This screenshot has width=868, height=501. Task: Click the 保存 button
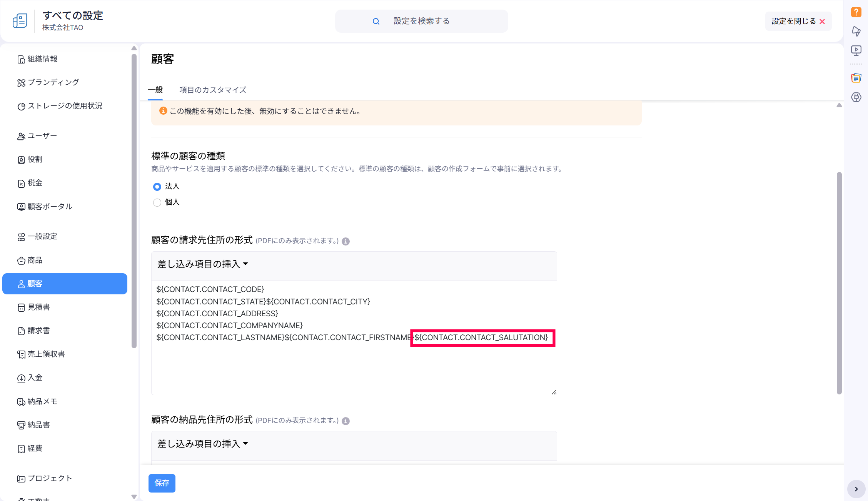(162, 483)
